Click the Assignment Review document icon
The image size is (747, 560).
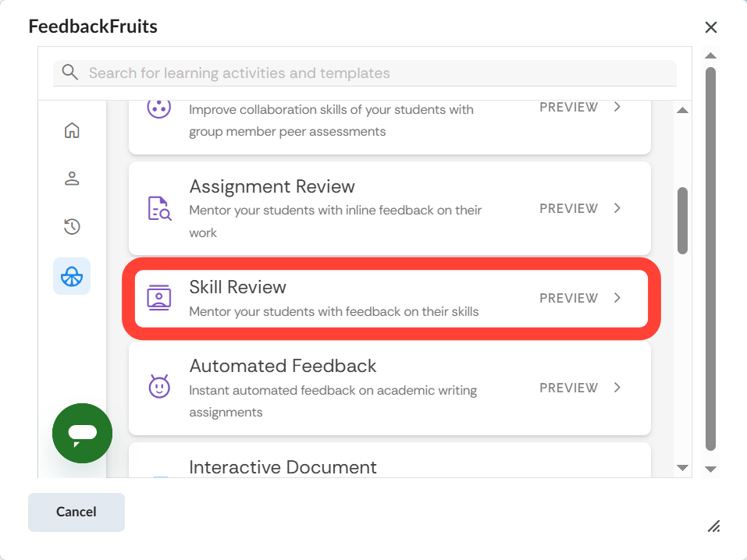coord(159,208)
